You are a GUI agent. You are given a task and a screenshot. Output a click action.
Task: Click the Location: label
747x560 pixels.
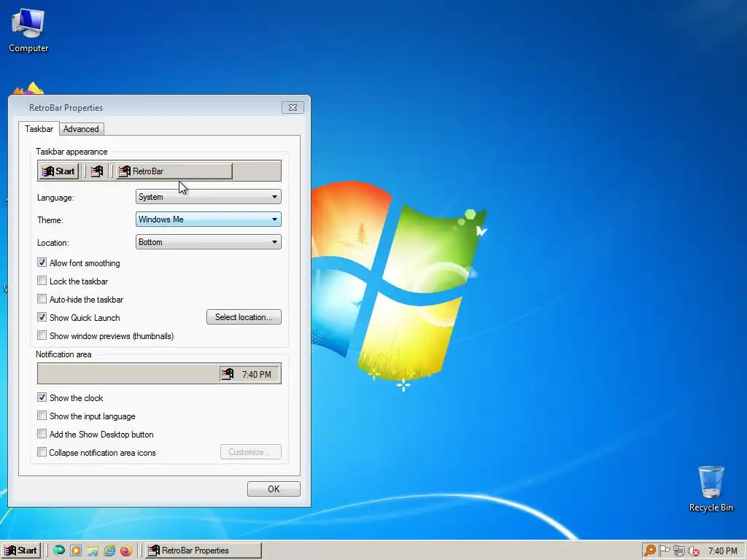pos(53,243)
